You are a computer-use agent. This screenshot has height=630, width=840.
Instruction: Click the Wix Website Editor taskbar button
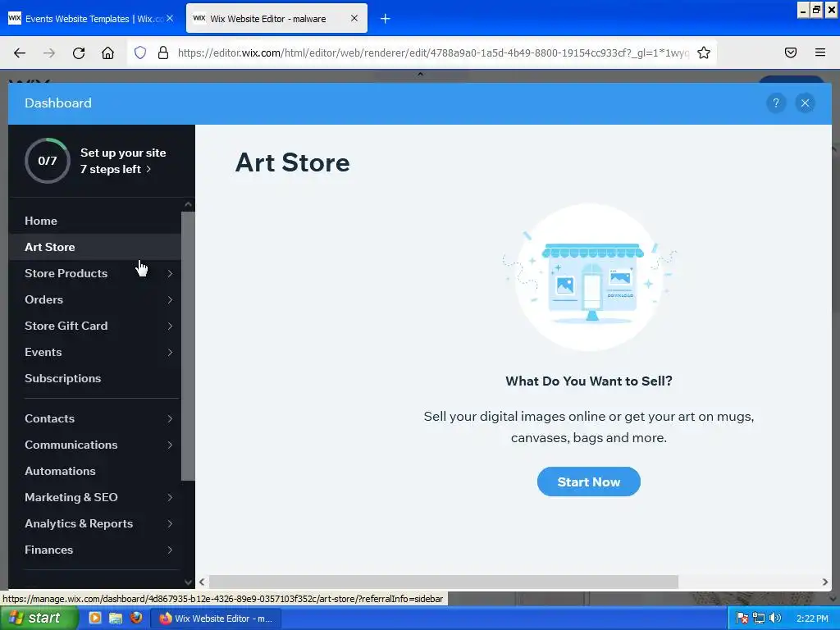click(x=217, y=619)
